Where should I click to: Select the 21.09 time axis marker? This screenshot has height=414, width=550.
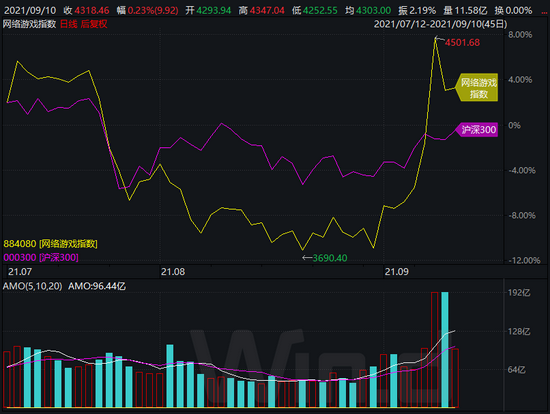(396, 272)
